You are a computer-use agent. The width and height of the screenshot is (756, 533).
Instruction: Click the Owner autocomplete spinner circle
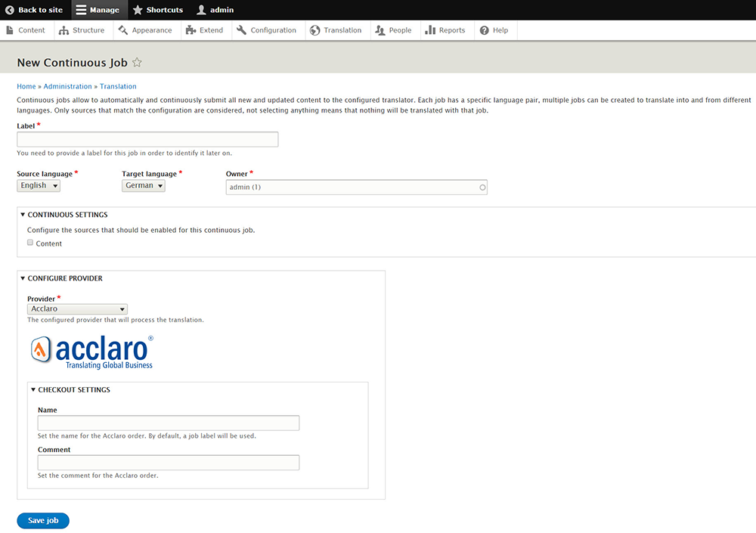(482, 187)
